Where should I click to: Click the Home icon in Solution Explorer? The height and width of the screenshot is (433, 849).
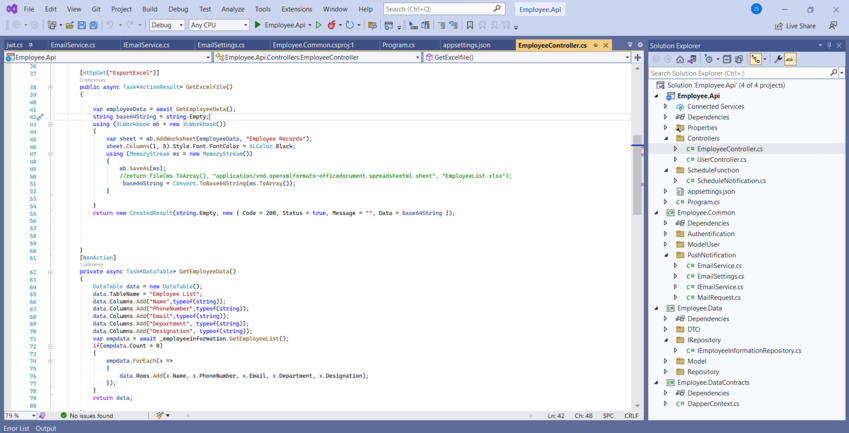point(680,59)
